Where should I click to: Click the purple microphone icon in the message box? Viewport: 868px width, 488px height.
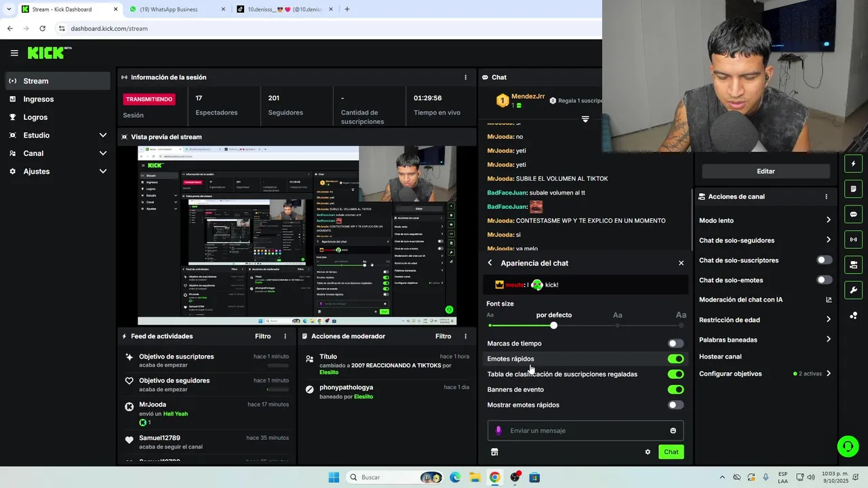click(498, 430)
